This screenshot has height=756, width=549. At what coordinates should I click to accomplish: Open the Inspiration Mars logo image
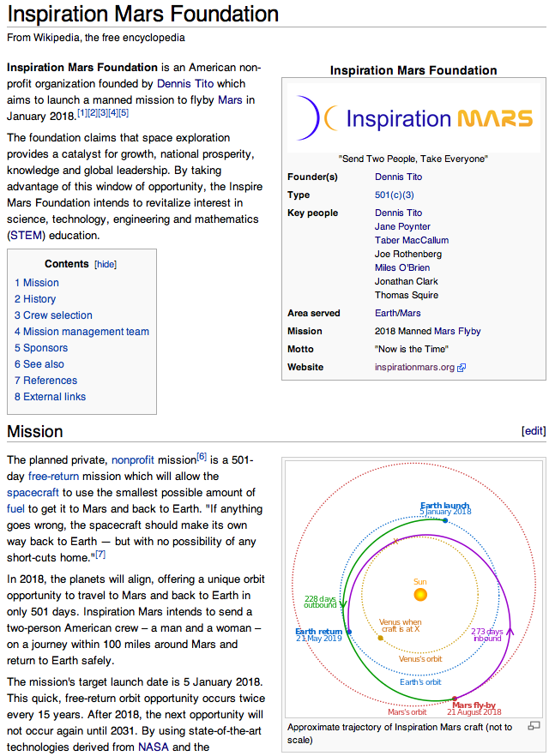(x=414, y=118)
